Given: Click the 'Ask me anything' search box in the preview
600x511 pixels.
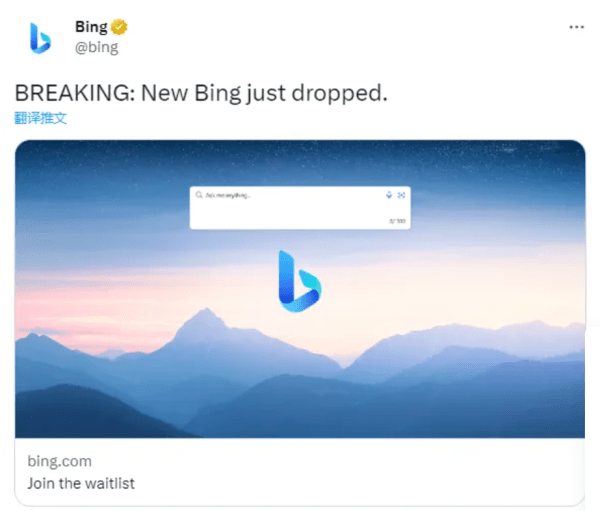Looking at the screenshot, I should (300, 208).
